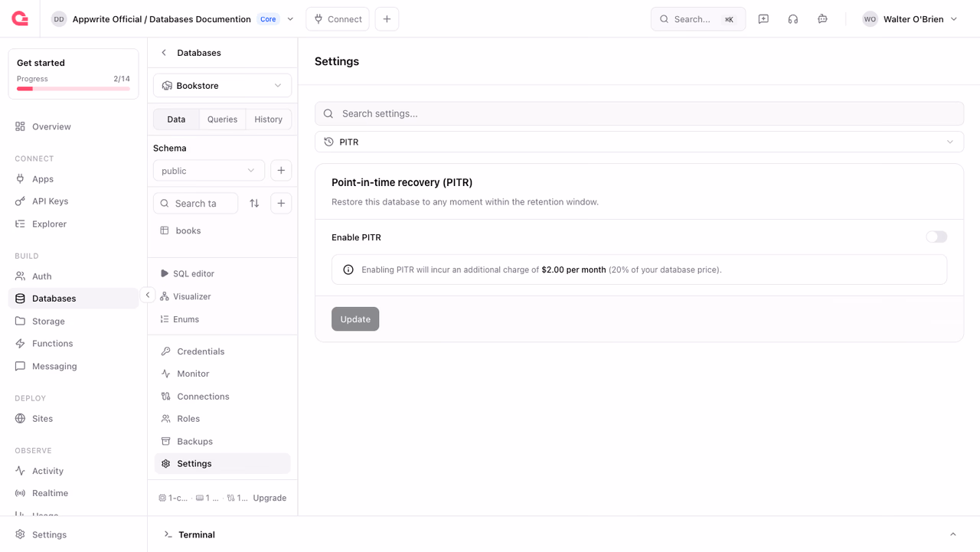980x552 pixels.
Task: Open the project switcher chevron
Action: tap(291, 19)
